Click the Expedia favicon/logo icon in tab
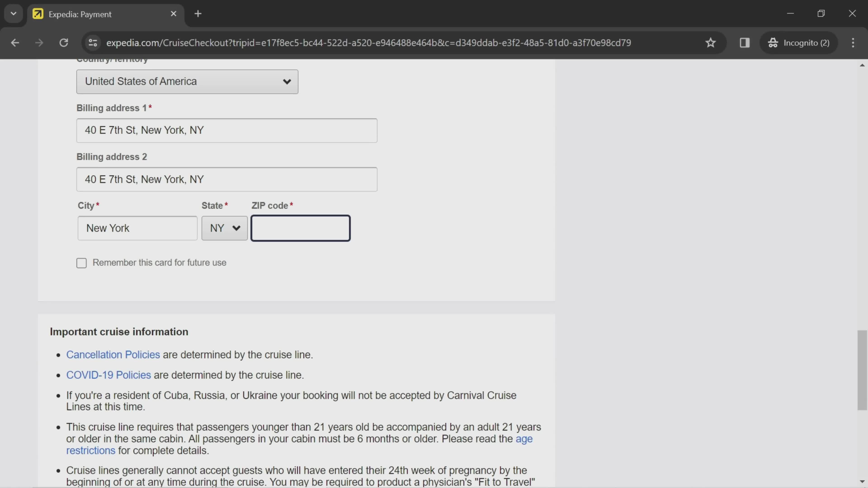Viewport: 868px width, 488px height. pos(38,14)
